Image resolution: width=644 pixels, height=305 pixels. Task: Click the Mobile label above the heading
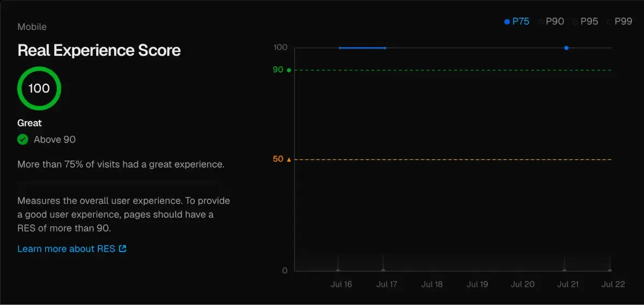tap(32, 27)
